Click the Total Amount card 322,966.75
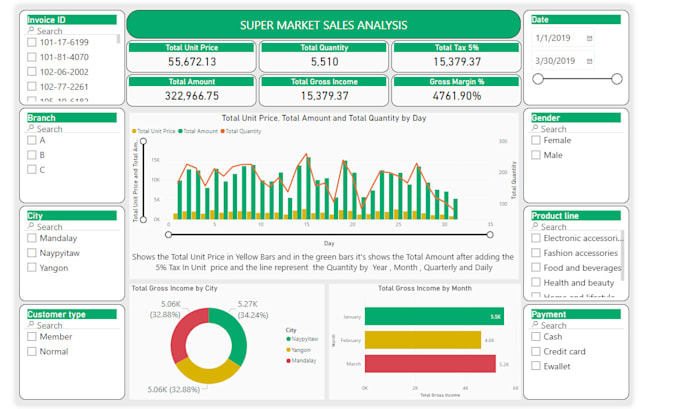 coord(191,91)
